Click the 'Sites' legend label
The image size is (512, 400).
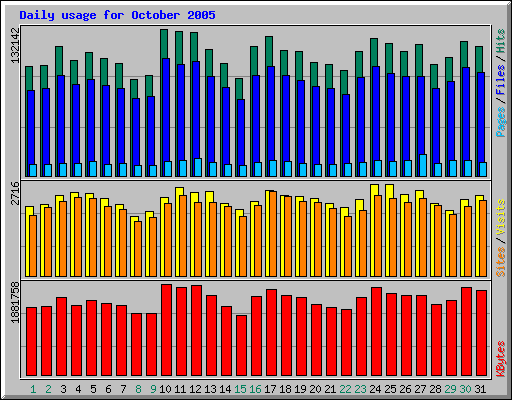point(500,262)
